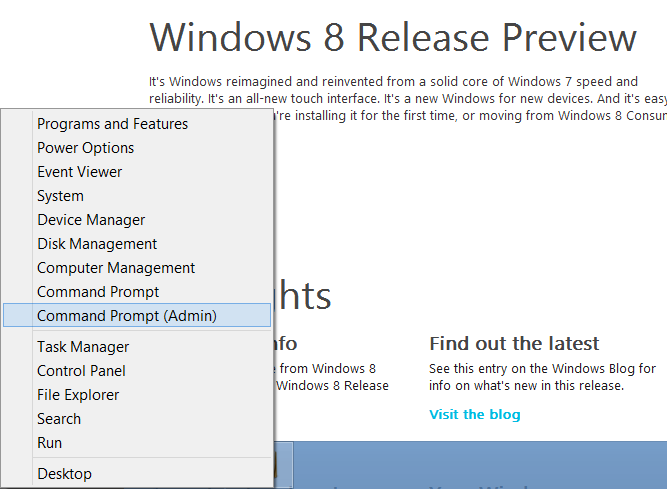Open Programs and Features
Screen dimensions: 667x489
click(137, 124)
